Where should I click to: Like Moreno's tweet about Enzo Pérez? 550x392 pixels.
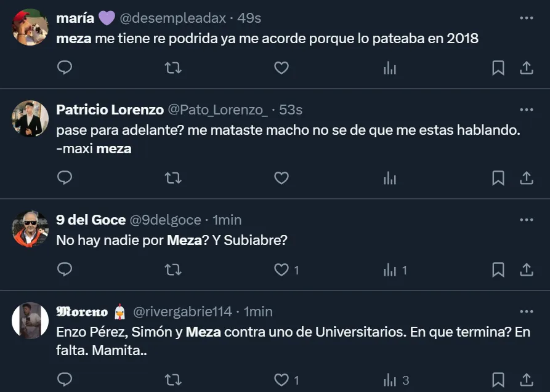click(281, 380)
